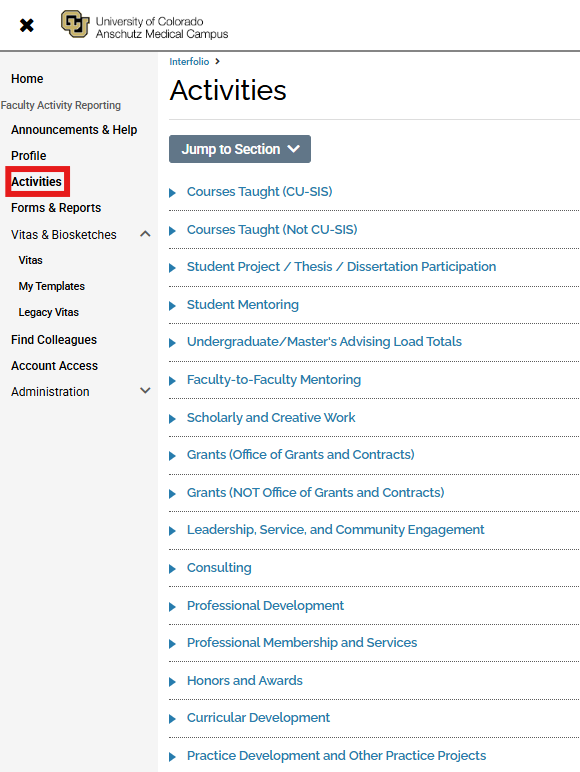
Task: Expand triangle beside Practice Development and Other Practice Projects
Action: point(172,757)
